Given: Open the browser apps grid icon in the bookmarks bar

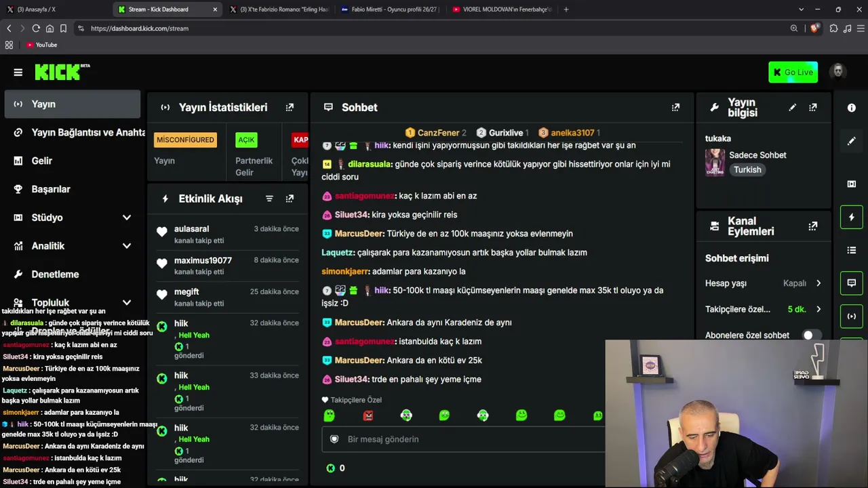Looking at the screenshot, I should (9, 45).
